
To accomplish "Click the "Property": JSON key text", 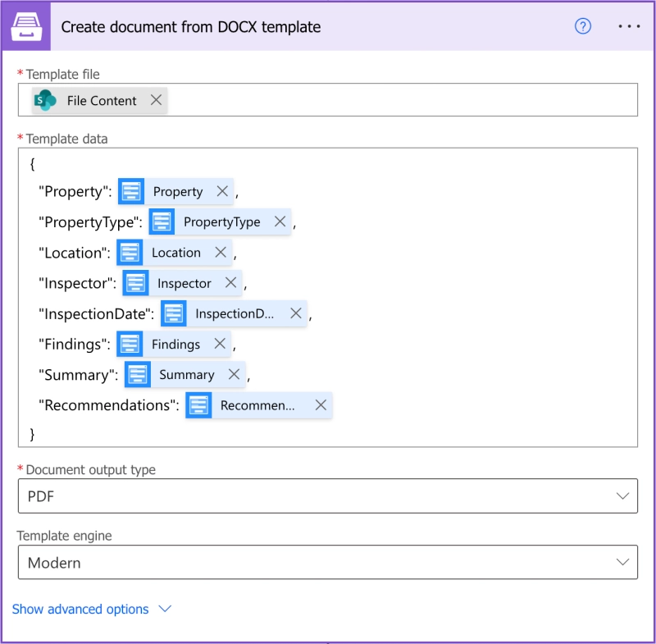I will (x=75, y=192).
